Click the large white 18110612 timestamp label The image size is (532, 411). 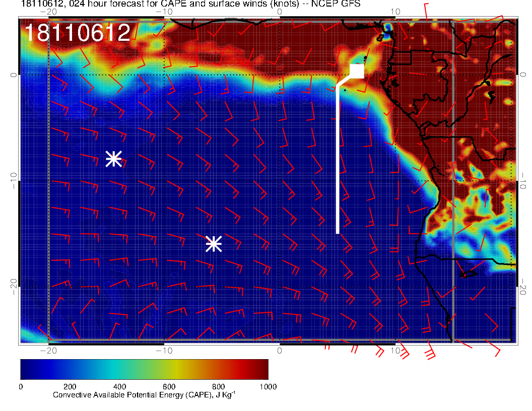pyautogui.click(x=78, y=33)
